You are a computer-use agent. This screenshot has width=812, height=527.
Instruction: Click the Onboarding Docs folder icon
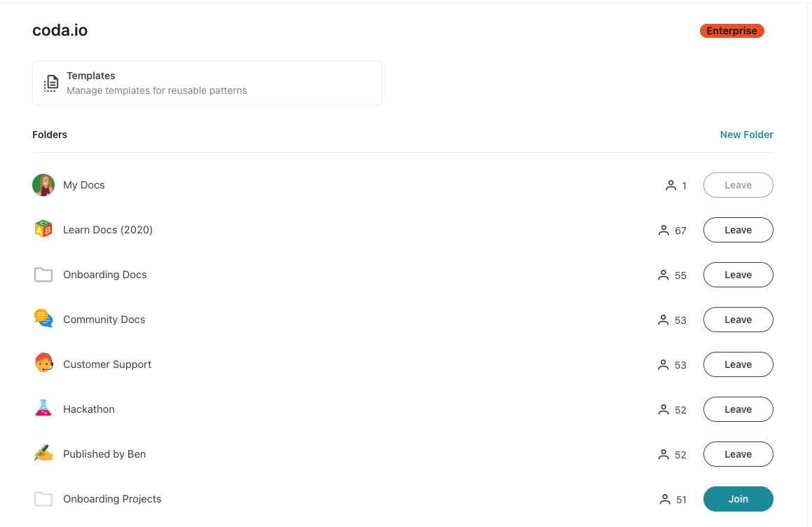(x=43, y=275)
